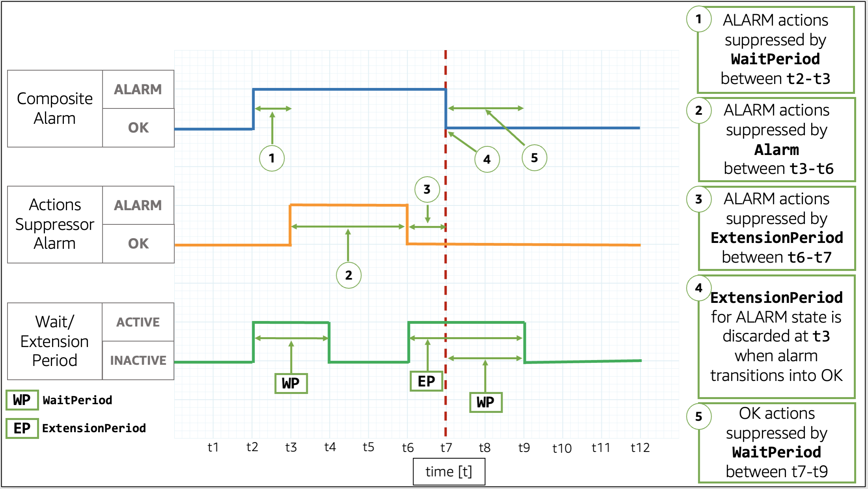Toggle Actions Suppressor Alarm OK state
Image resolution: width=868 pixels, height=489 pixels.
click(x=138, y=244)
